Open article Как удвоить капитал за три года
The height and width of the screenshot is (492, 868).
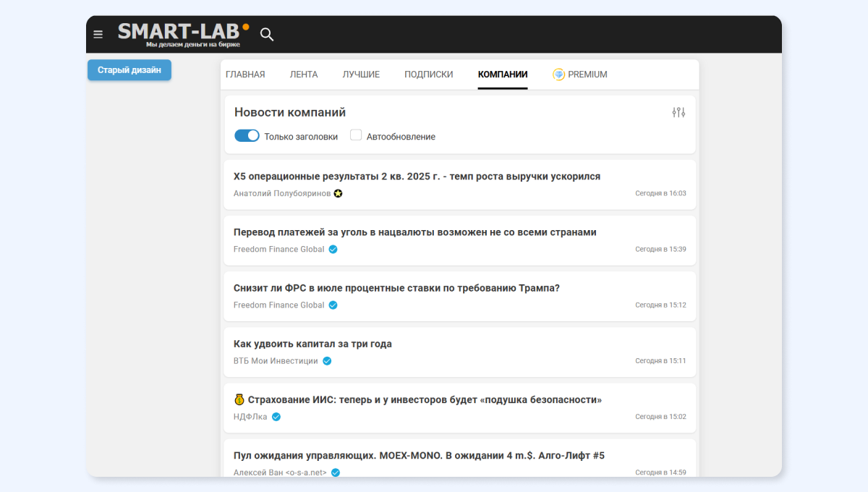pyautogui.click(x=312, y=344)
